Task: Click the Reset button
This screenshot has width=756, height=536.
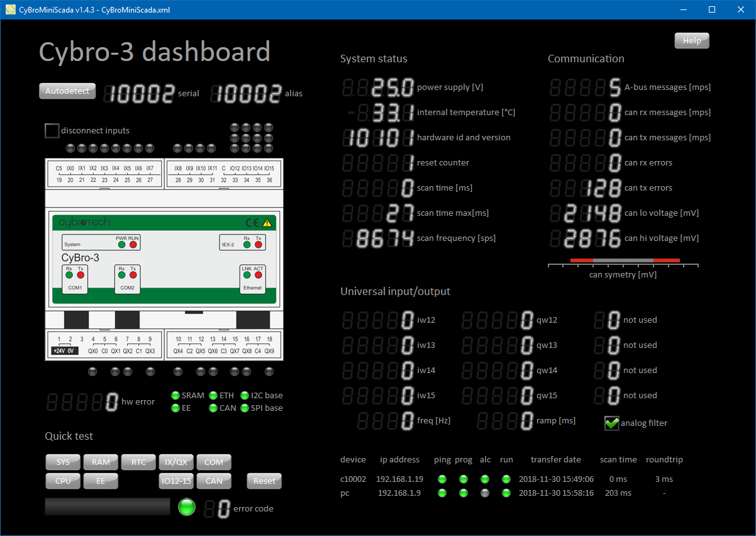Action: pyautogui.click(x=264, y=481)
